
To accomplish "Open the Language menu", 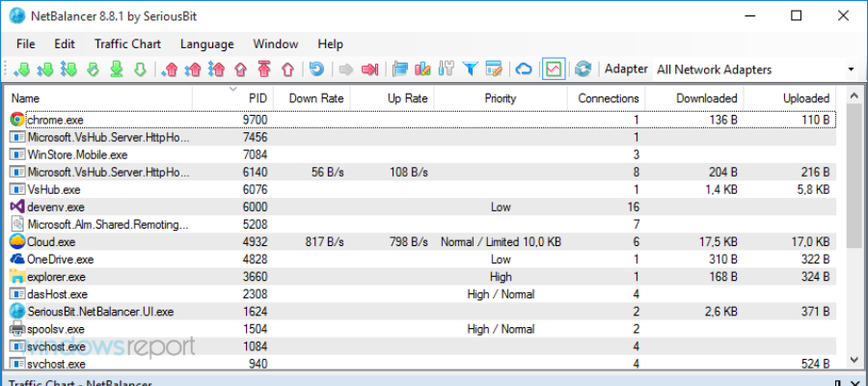I will (x=207, y=44).
